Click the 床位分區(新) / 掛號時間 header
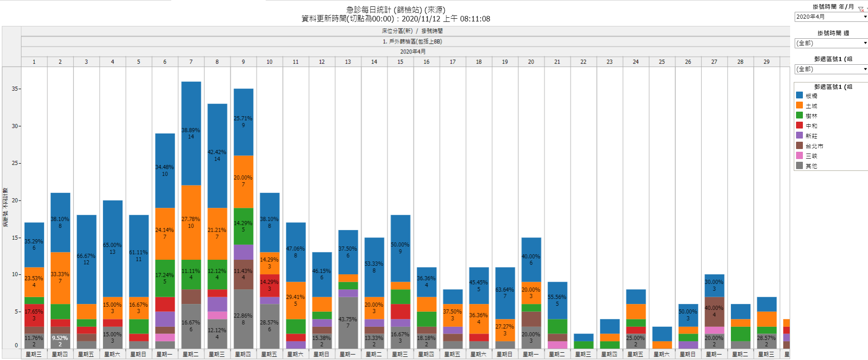Image resolution: width=868 pixels, height=360 pixels. (412, 31)
